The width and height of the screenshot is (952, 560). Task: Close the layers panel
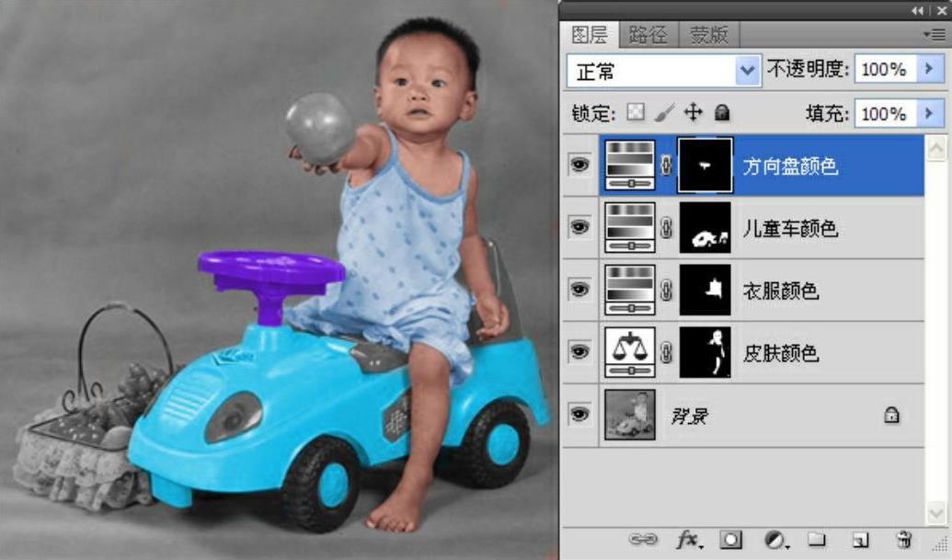coord(940,10)
